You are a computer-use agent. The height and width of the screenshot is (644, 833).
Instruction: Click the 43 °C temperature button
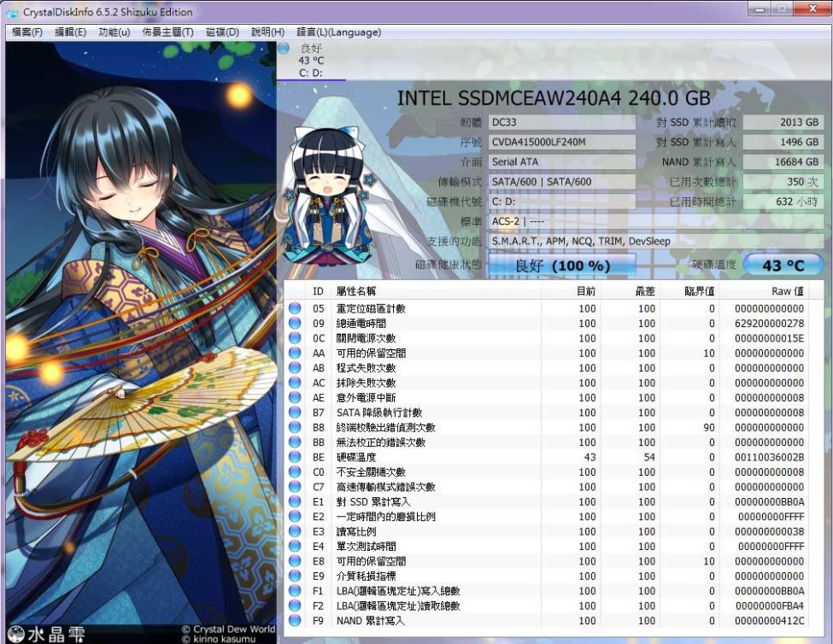click(783, 266)
